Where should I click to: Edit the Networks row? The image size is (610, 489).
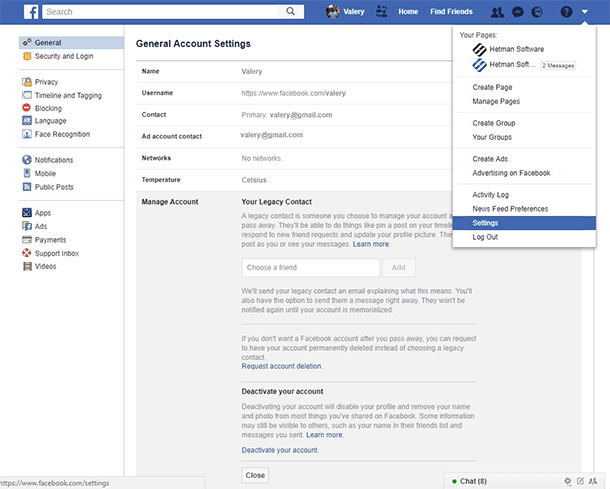(294, 158)
